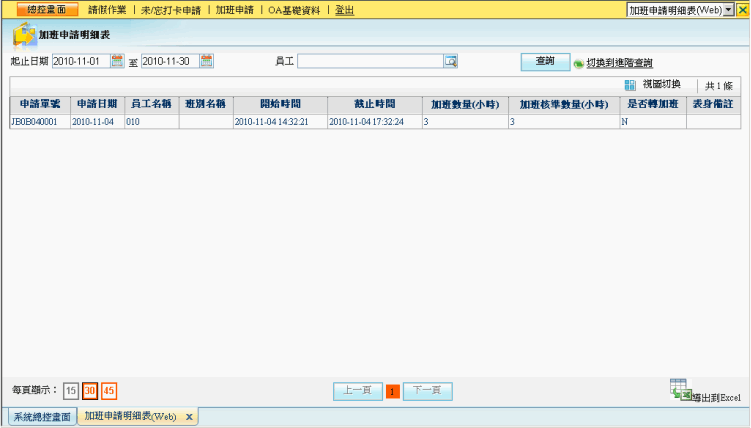Sort by 申請日期 column header
The height and width of the screenshot is (428, 751).
pyautogui.click(x=97, y=104)
